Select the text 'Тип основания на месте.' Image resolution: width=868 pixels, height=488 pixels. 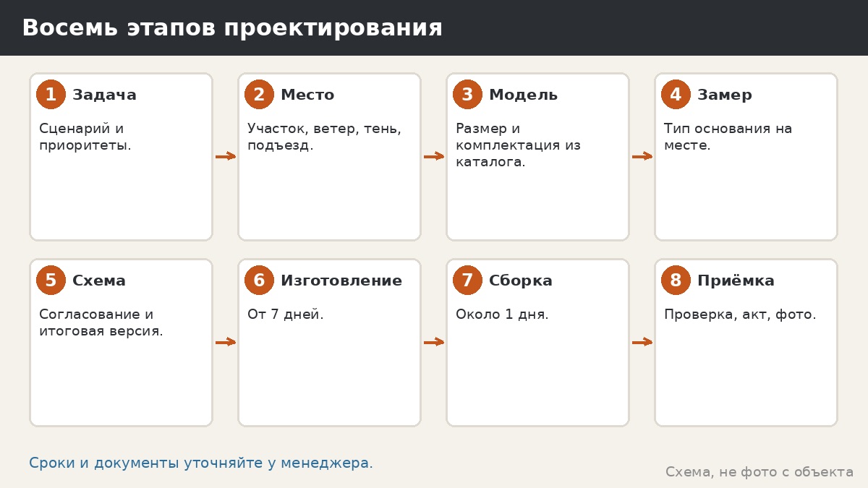point(728,137)
